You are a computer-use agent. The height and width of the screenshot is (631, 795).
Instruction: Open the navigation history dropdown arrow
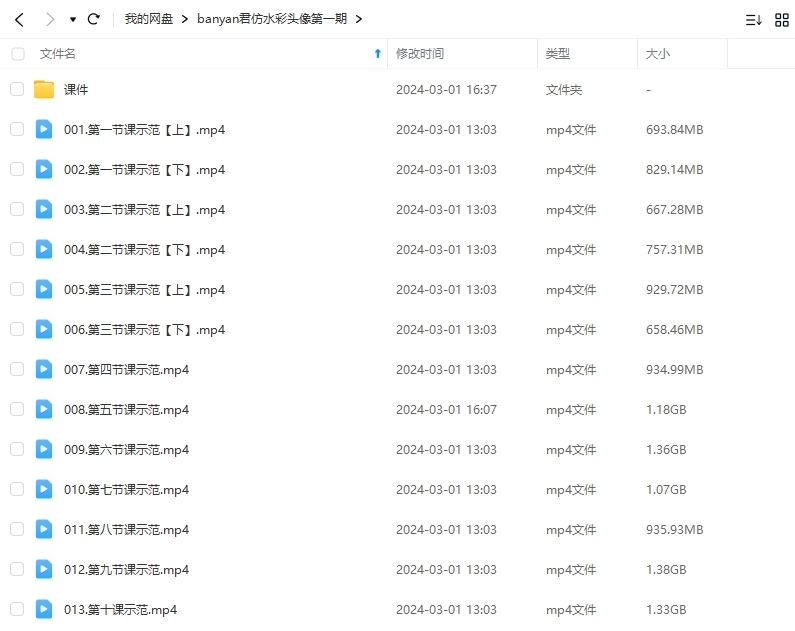[x=73, y=20]
